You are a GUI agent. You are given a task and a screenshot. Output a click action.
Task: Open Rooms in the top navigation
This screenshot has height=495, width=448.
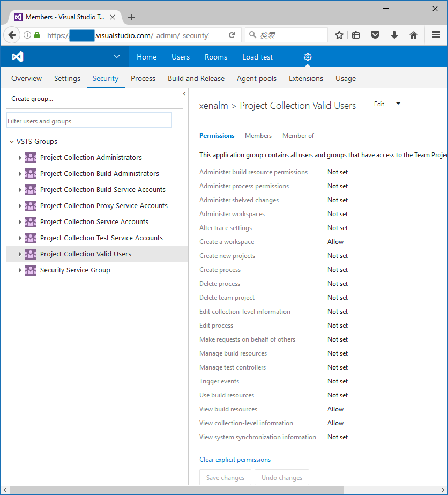216,57
